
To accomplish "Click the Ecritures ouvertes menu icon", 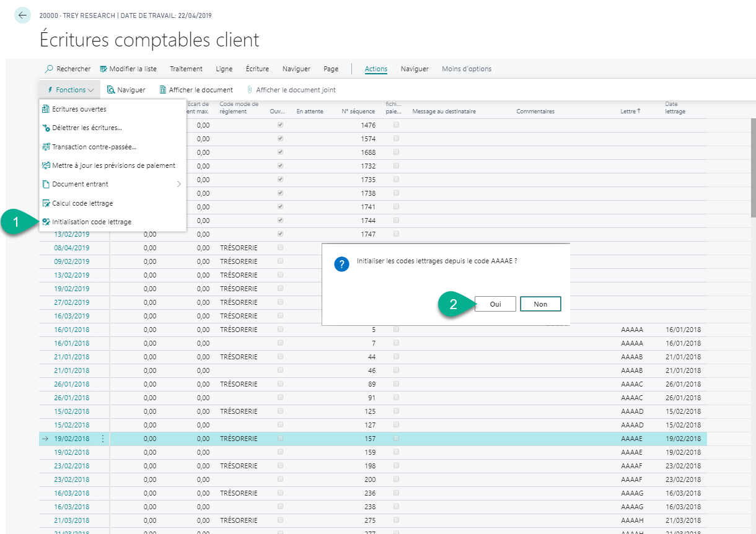I will click(46, 109).
